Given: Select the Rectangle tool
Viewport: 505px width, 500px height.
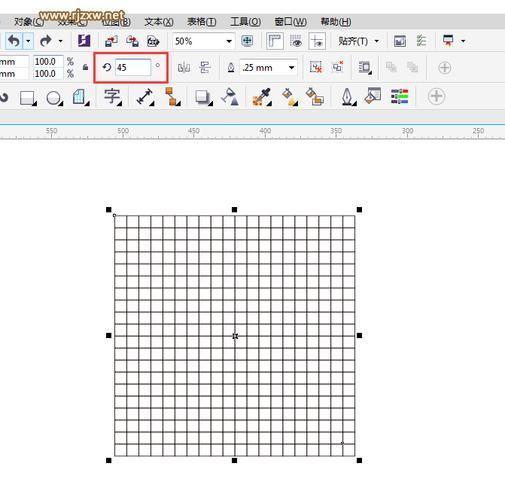Looking at the screenshot, I should (28, 98).
